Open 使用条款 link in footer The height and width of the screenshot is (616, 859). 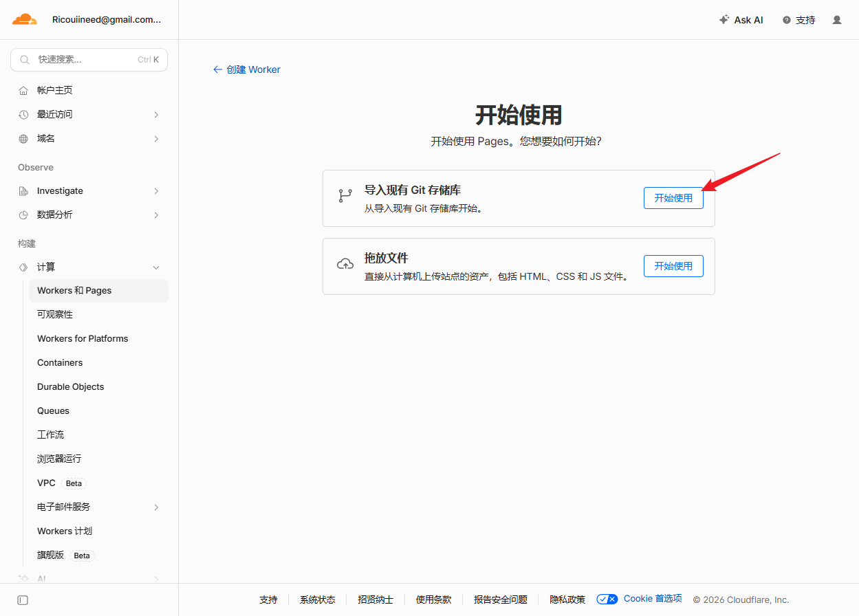point(434,599)
